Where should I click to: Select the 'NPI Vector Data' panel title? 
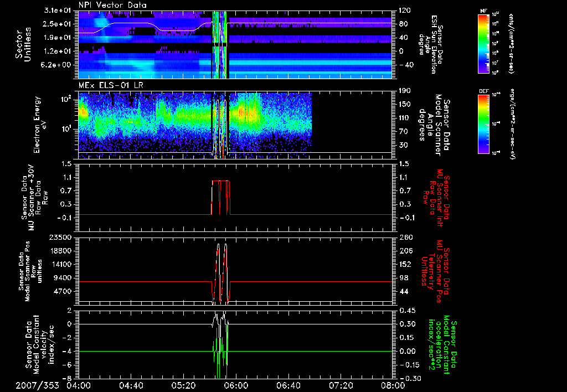(x=112, y=5)
